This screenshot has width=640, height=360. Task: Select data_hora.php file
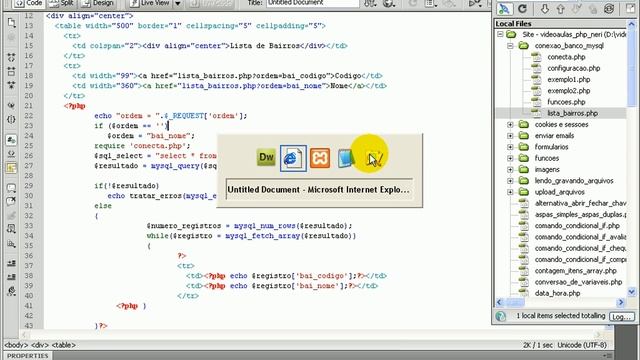[557, 293]
